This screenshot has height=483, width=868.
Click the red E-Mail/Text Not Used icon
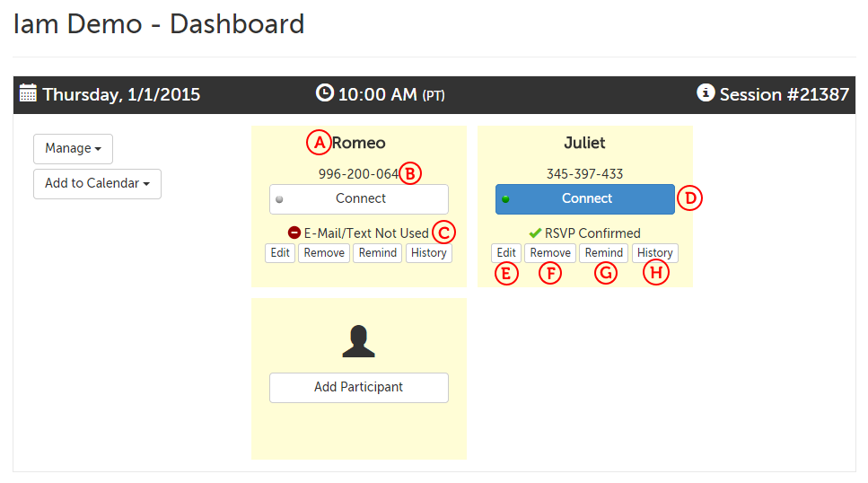[294, 233]
